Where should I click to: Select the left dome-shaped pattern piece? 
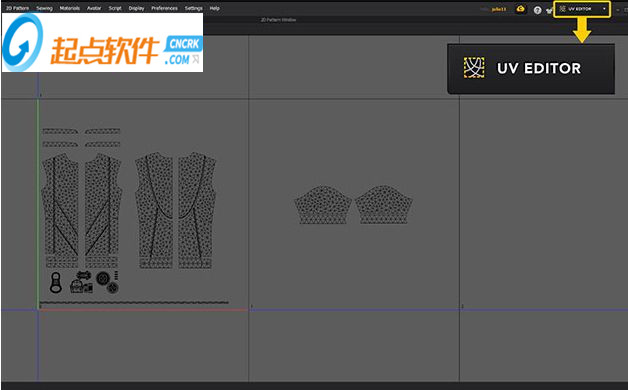coord(323,204)
